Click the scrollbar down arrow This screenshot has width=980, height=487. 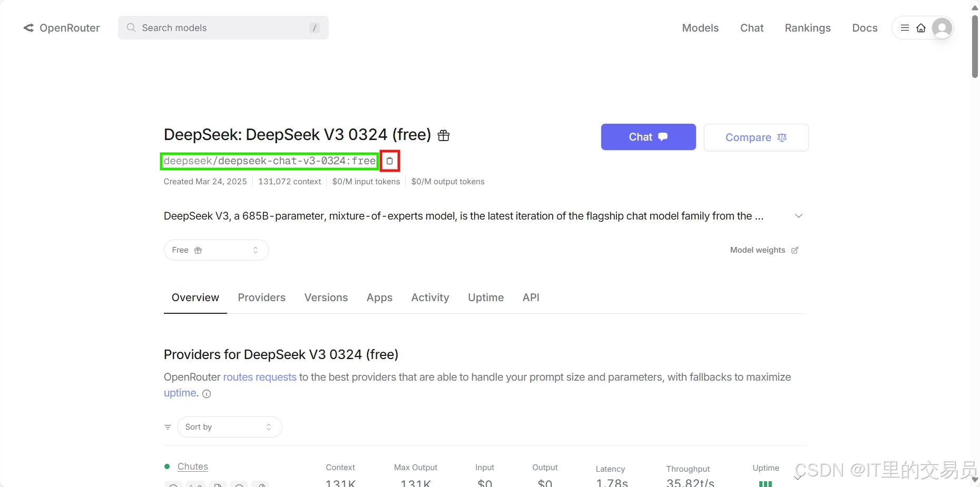pos(975,480)
